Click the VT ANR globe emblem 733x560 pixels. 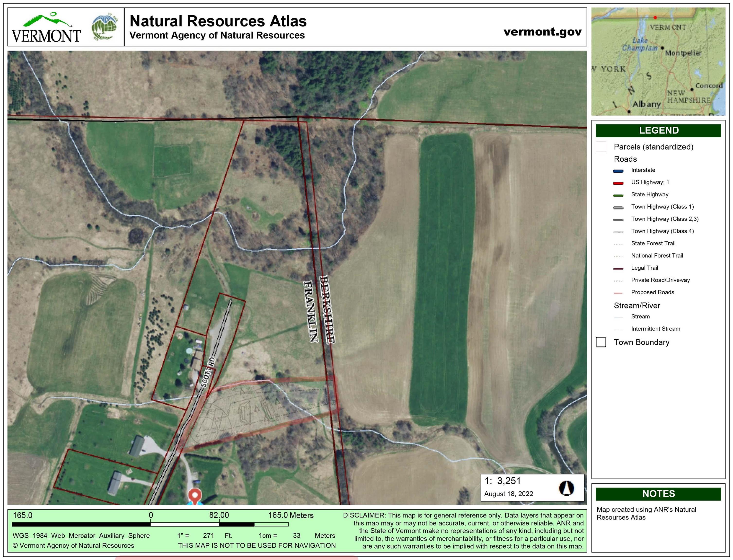(x=105, y=27)
